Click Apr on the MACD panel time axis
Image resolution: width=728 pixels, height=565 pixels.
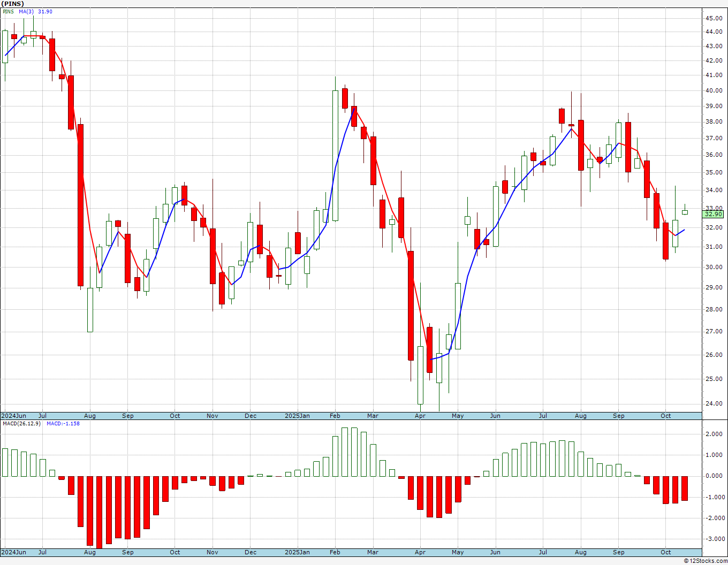420,552
